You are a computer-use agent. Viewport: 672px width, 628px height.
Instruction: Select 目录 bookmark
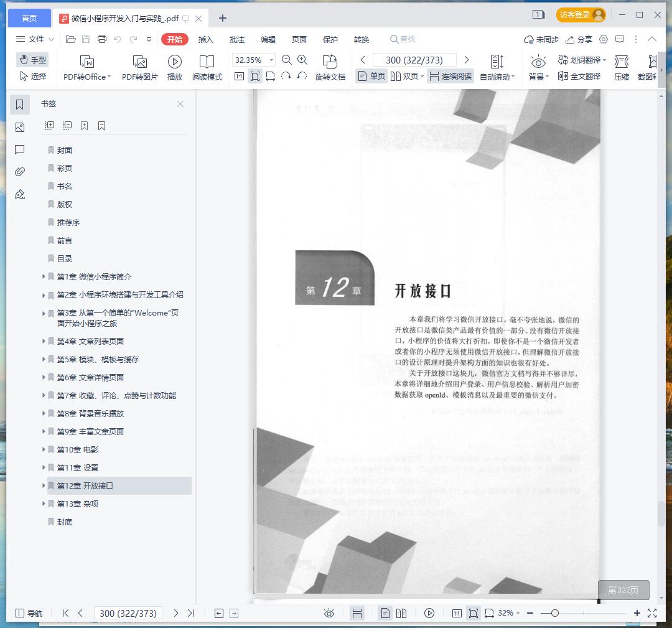click(x=65, y=258)
